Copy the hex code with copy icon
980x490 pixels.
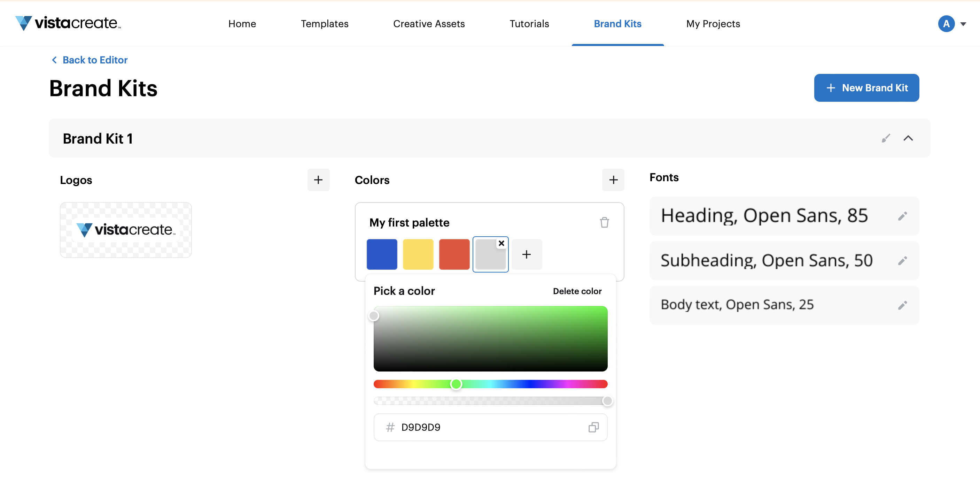[x=593, y=427]
